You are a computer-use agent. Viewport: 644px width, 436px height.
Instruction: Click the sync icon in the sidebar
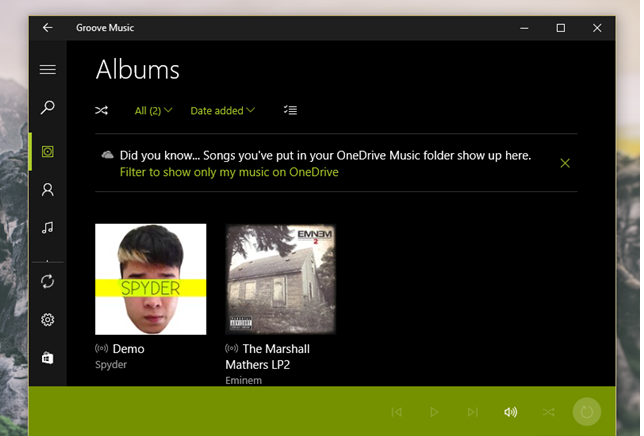(47, 282)
